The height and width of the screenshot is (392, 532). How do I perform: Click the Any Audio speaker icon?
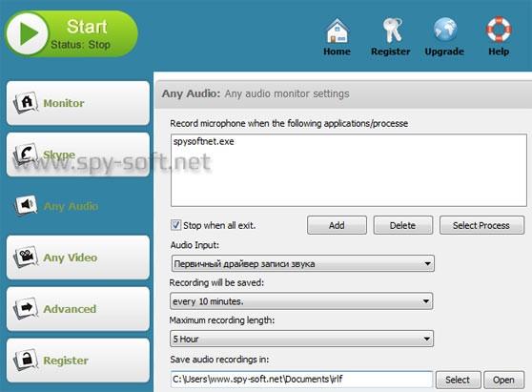pyautogui.click(x=26, y=205)
